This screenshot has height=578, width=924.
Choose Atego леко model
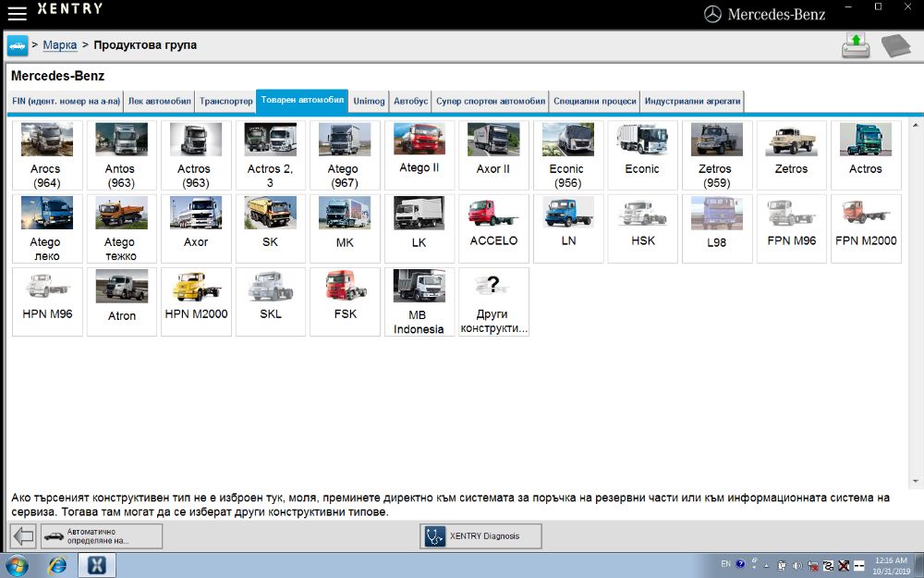[x=47, y=228]
